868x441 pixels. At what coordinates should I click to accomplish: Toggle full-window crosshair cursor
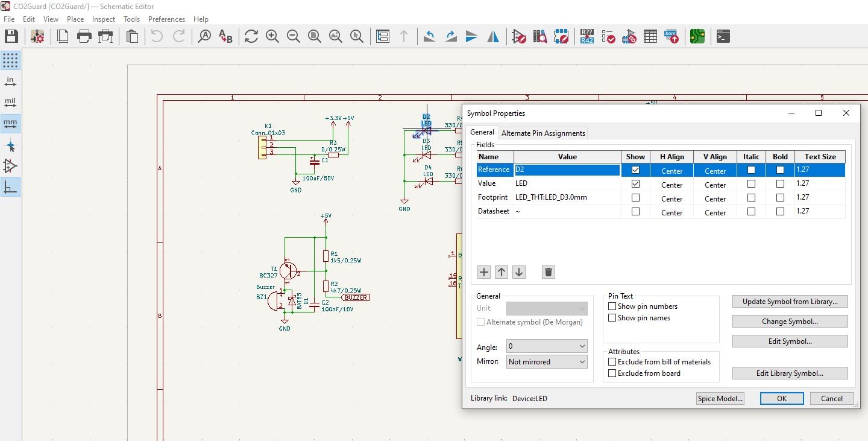10,145
